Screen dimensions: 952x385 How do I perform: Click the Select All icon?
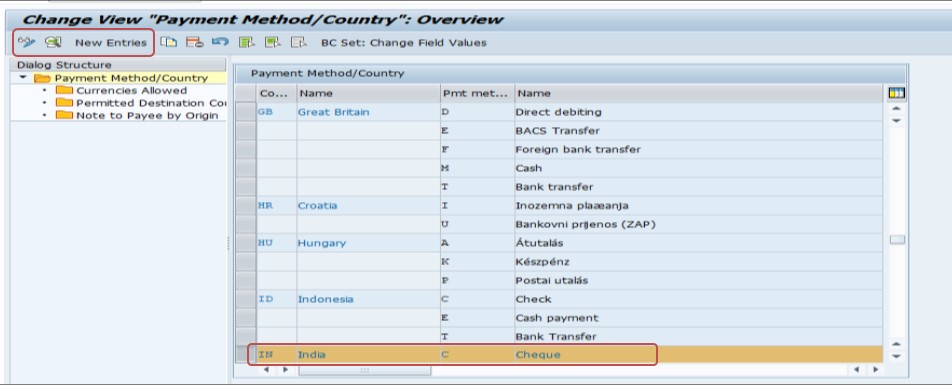click(x=246, y=43)
